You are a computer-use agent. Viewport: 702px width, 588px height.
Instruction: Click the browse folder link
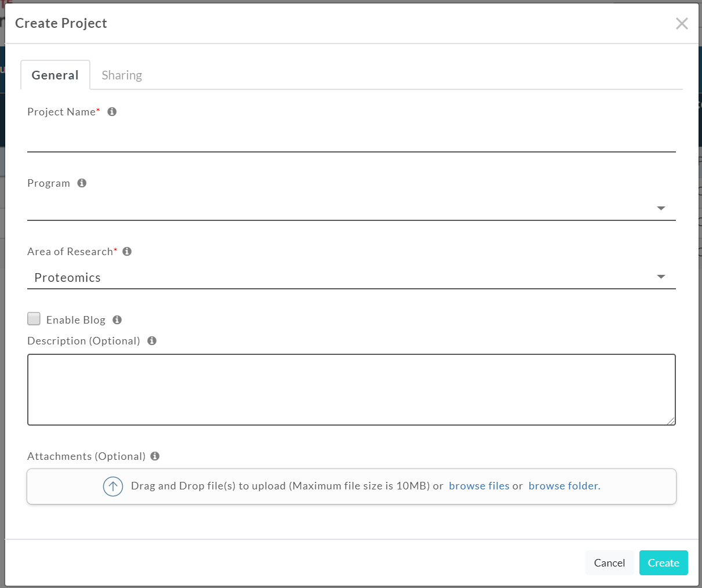[564, 486]
